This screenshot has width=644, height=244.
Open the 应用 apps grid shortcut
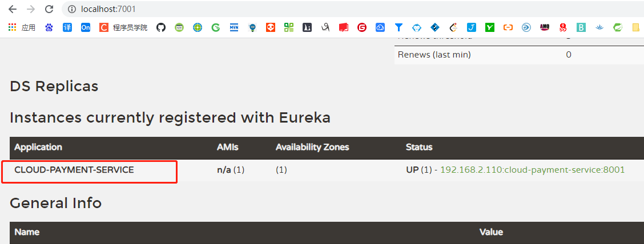[x=22, y=27]
